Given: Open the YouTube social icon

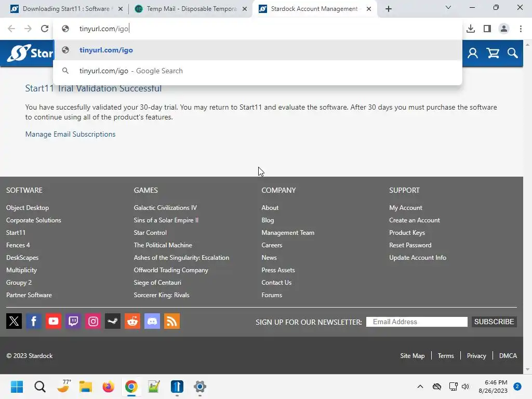Looking at the screenshot, I should [x=54, y=321].
